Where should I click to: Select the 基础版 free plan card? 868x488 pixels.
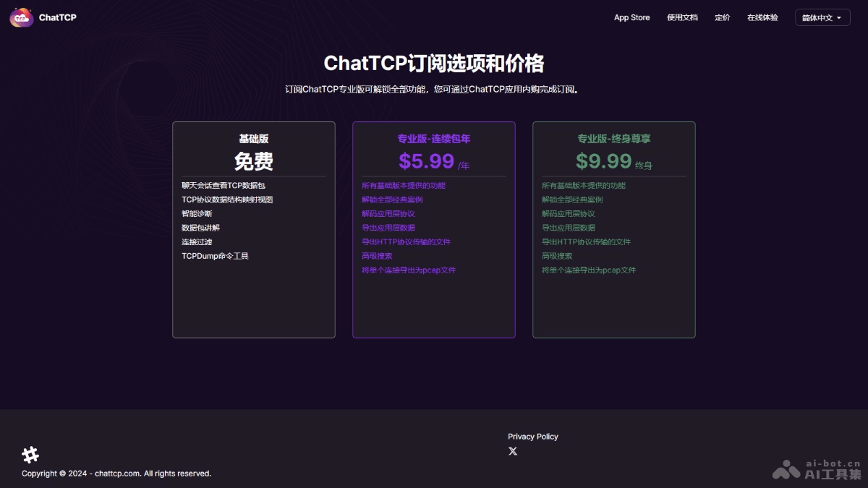pyautogui.click(x=253, y=230)
